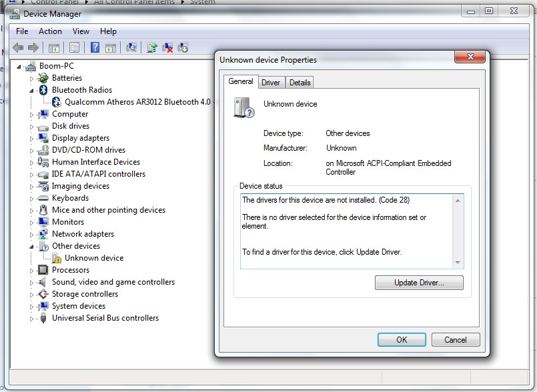
Task: Select the Unknown device warning icon
Action: [x=57, y=258]
